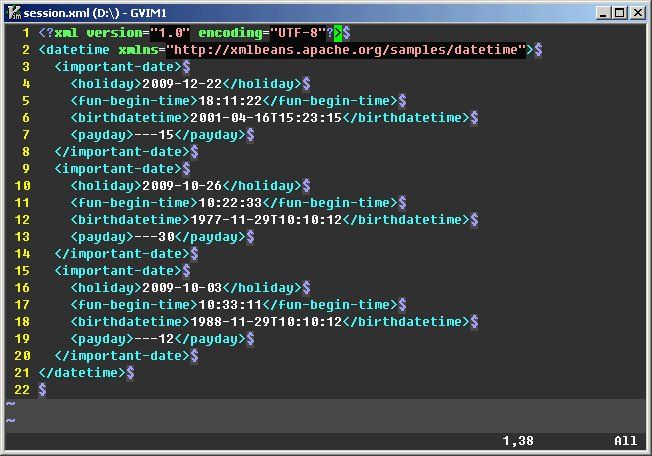Click important-date opening tag on line 9
The height and width of the screenshot is (456, 652).
(x=118, y=169)
